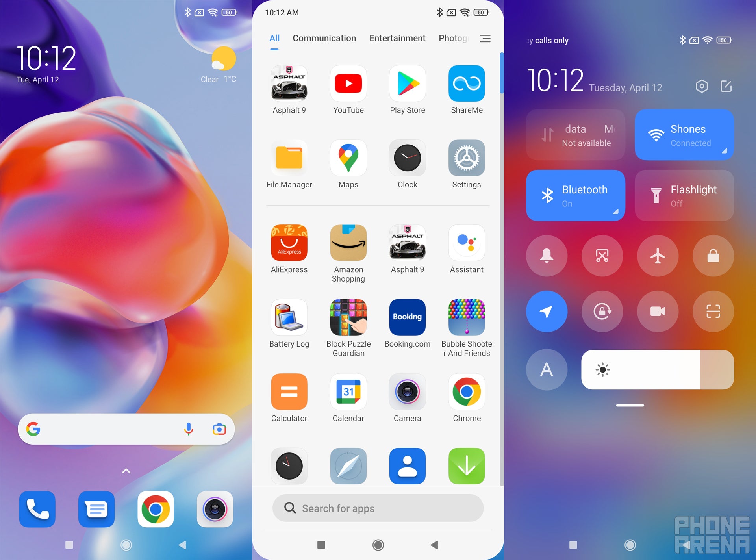
Task: Launch Asphalt 9 racing game
Action: tap(288, 88)
